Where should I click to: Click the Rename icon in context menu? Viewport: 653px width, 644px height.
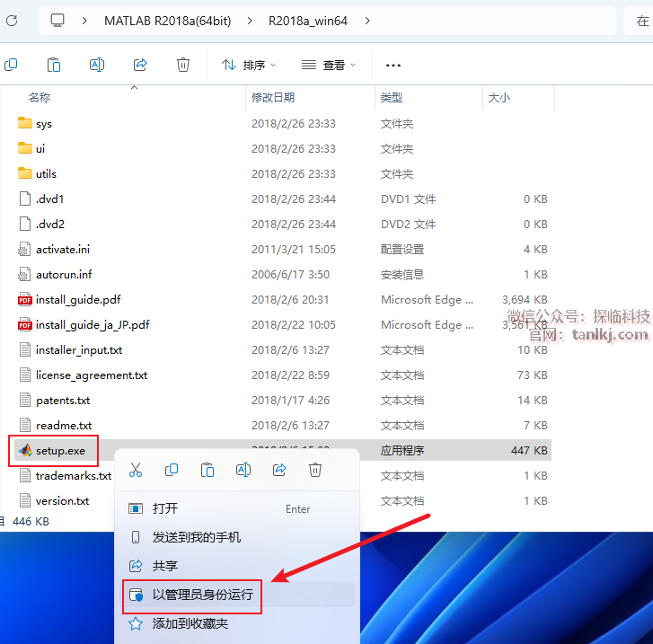pos(243,470)
